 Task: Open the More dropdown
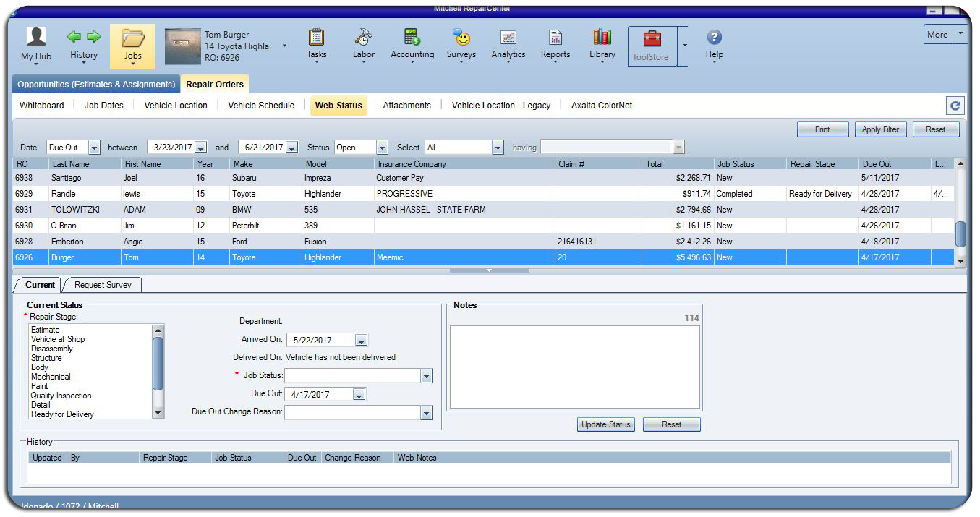click(945, 34)
